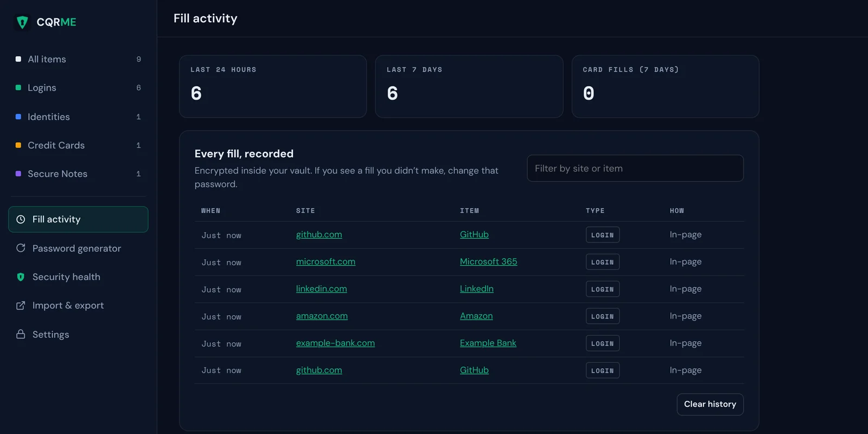Click the Security health shield icon
Screen dimensions: 868x434
tap(21, 277)
